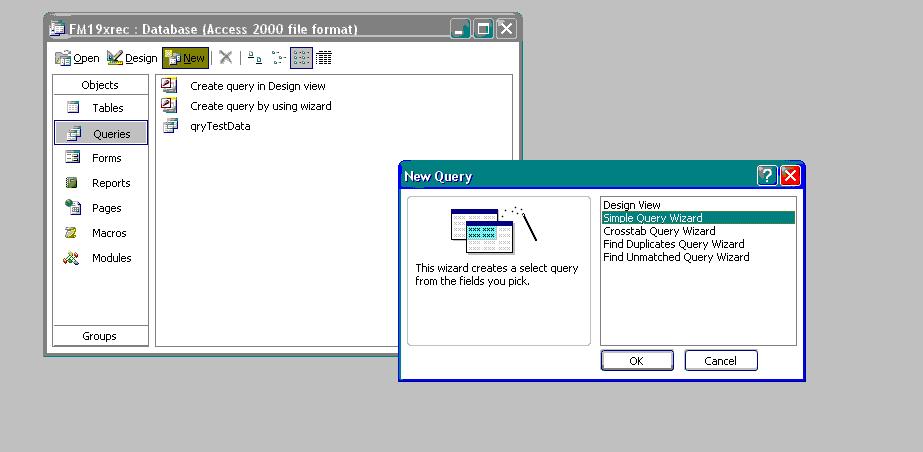Click the Objects bar header
Screen dimensions: 923x452
(100, 85)
